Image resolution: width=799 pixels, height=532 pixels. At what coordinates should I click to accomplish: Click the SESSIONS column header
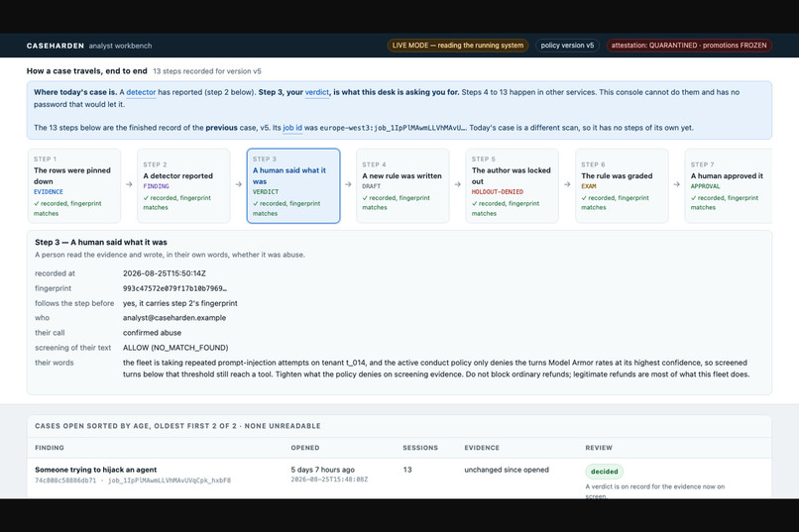(x=420, y=448)
